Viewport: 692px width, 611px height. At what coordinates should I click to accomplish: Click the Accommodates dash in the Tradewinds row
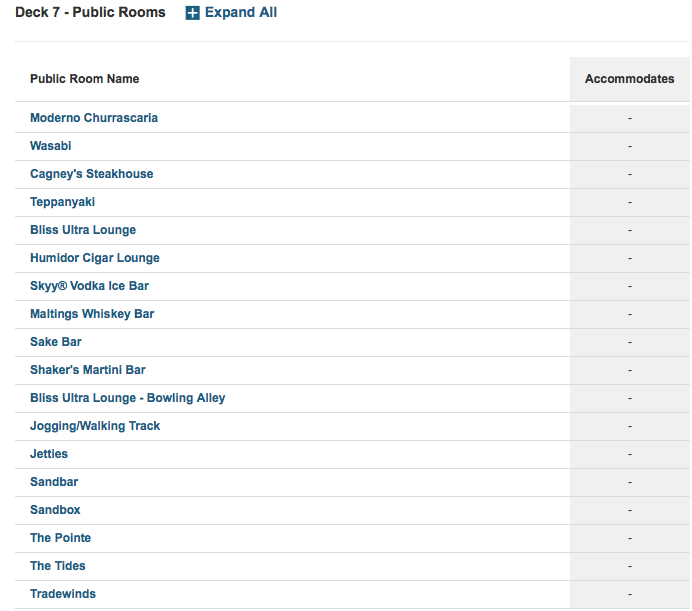pos(630,594)
